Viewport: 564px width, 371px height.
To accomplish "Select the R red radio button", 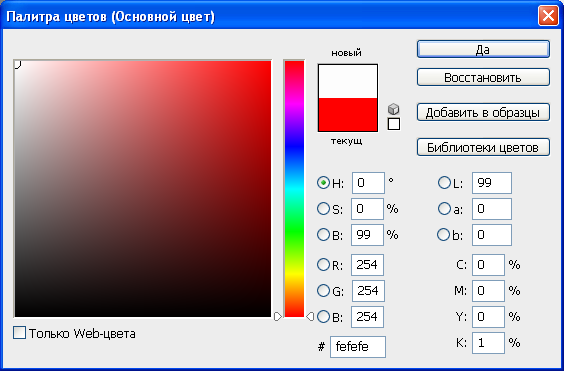I will pos(323,265).
